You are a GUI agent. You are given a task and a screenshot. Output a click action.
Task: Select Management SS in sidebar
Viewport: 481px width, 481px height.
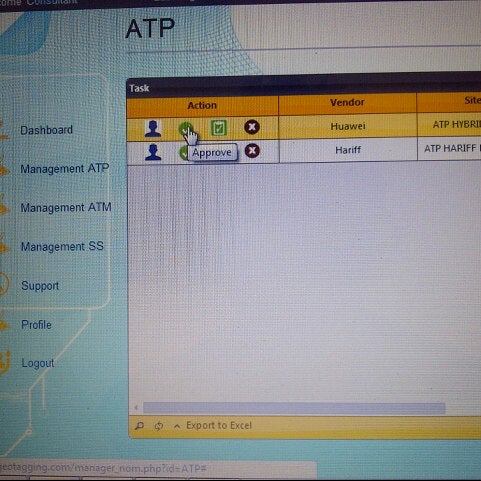pos(62,247)
